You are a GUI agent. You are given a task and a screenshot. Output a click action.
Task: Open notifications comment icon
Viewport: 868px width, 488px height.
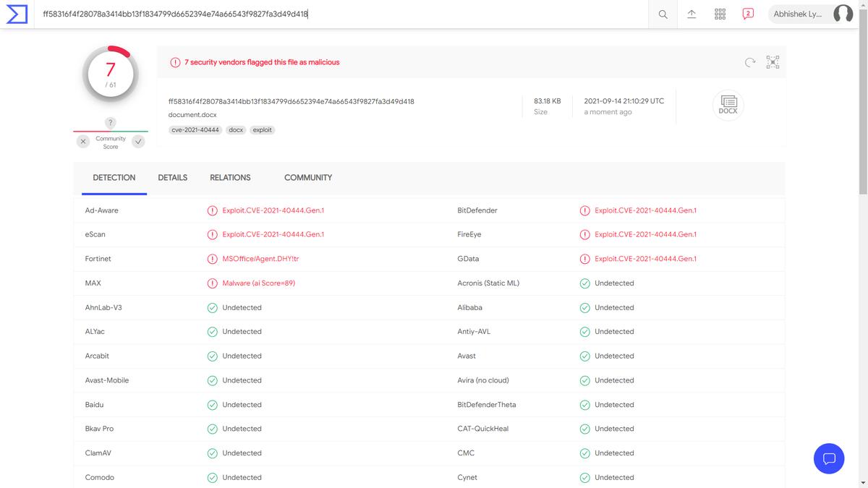point(748,14)
